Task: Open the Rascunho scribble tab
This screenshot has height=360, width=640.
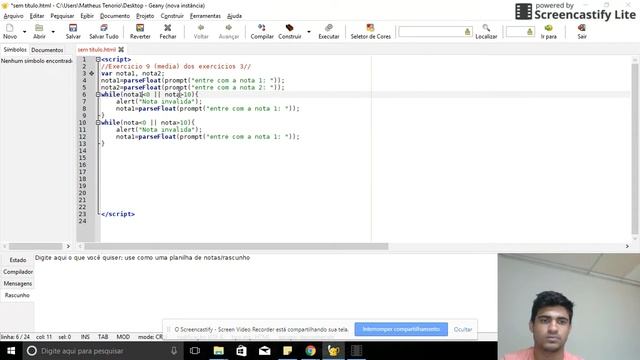Action: pos(17,295)
